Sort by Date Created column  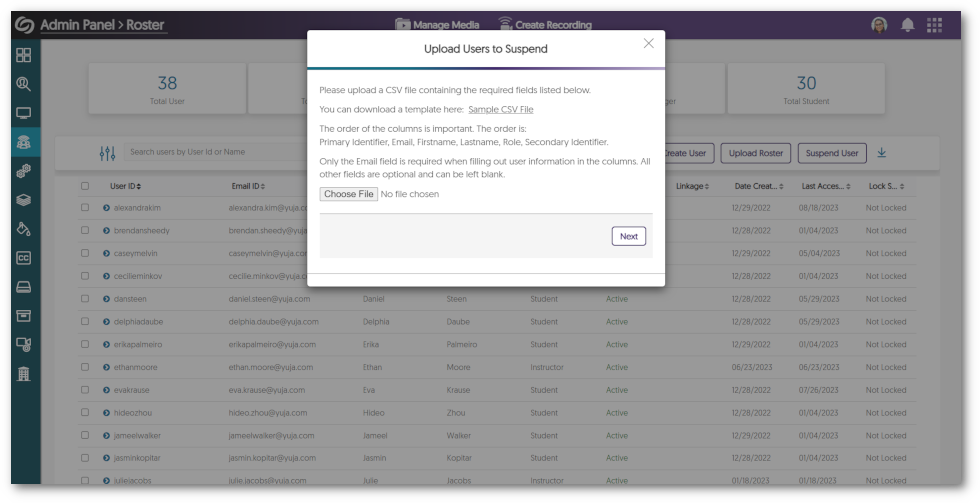point(759,186)
